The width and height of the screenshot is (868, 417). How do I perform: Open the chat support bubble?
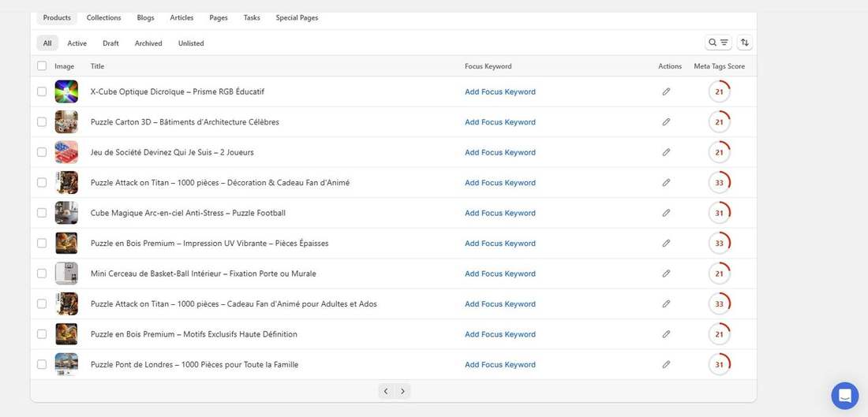click(845, 396)
